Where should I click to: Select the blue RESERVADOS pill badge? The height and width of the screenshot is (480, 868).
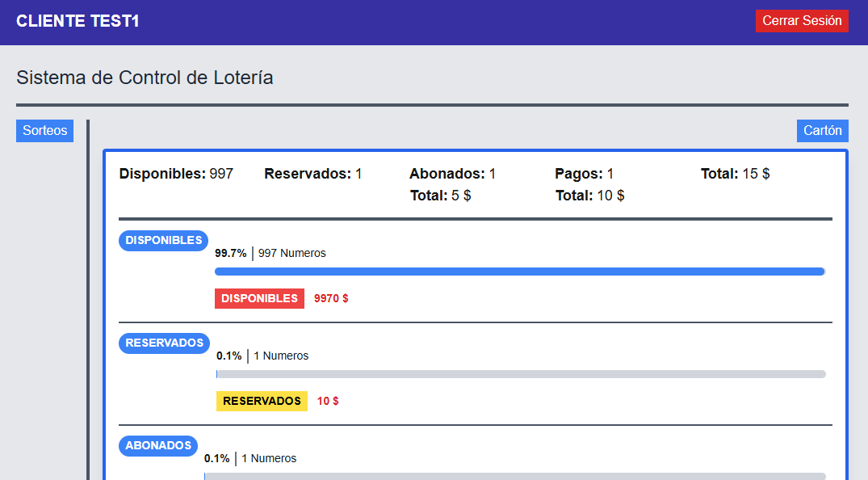[x=165, y=343]
